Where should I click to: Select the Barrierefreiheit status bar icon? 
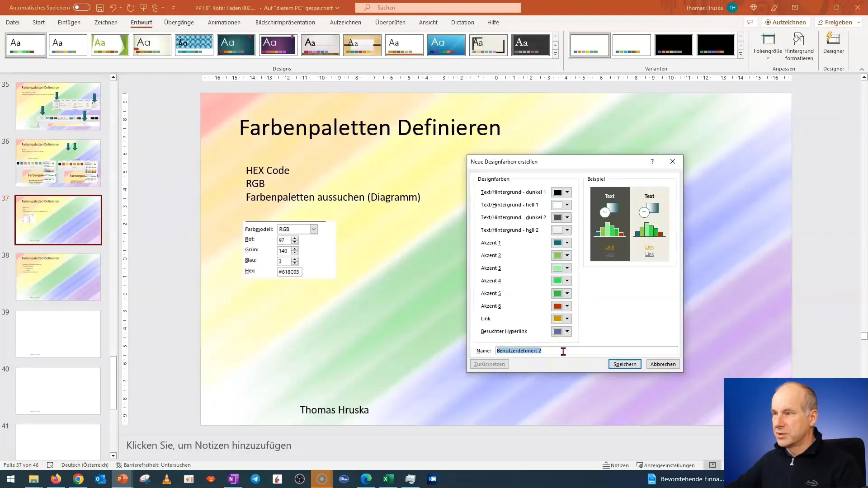[118, 465]
